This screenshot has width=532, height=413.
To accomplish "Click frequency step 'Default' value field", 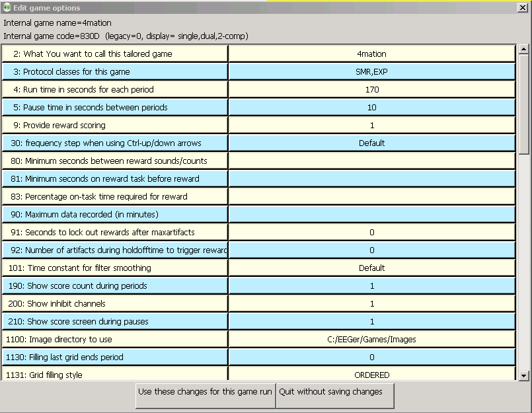I will click(371, 143).
